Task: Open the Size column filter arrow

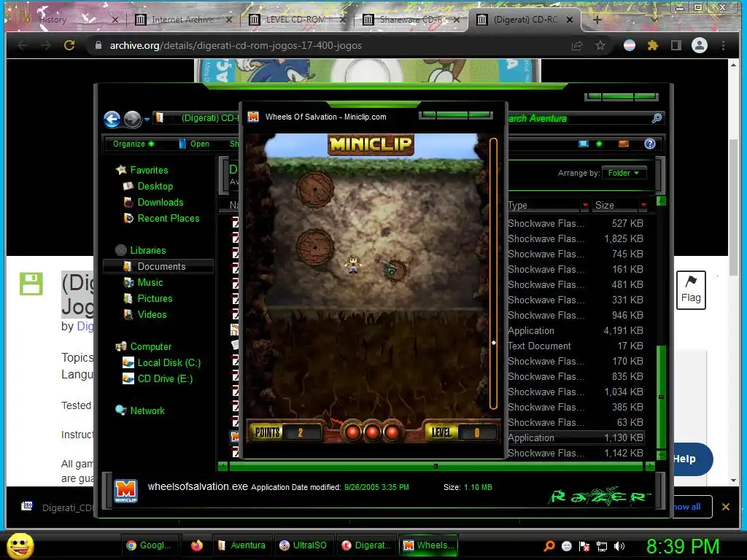Action: [643, 205]
